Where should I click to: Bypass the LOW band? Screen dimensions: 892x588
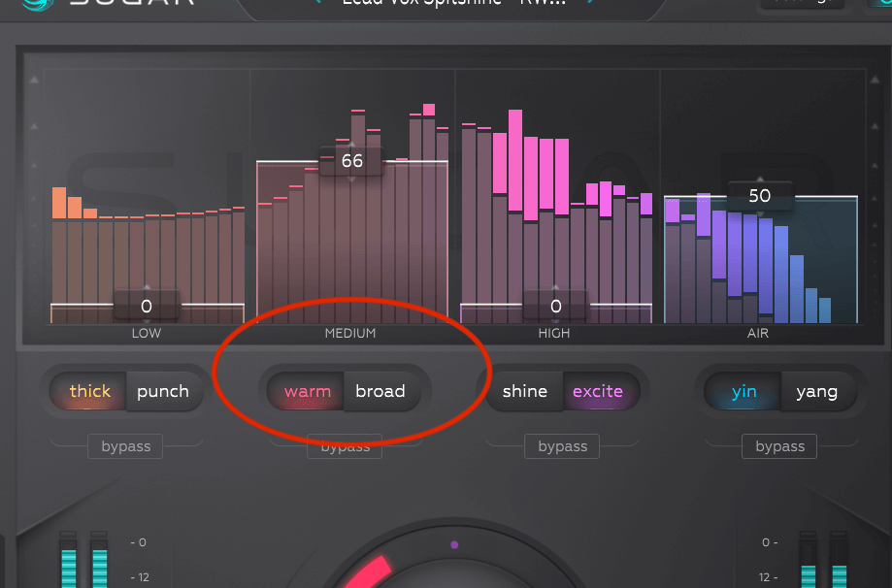tap(126, 446)
